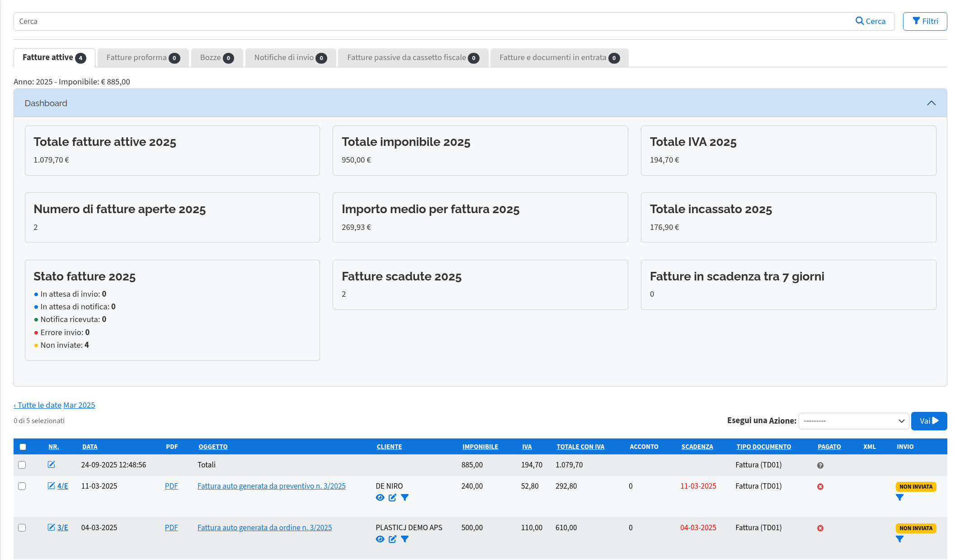This screenshot has width=960, height=560.
Task: Click question mark icon in Totali row
Action: [820, 466]
